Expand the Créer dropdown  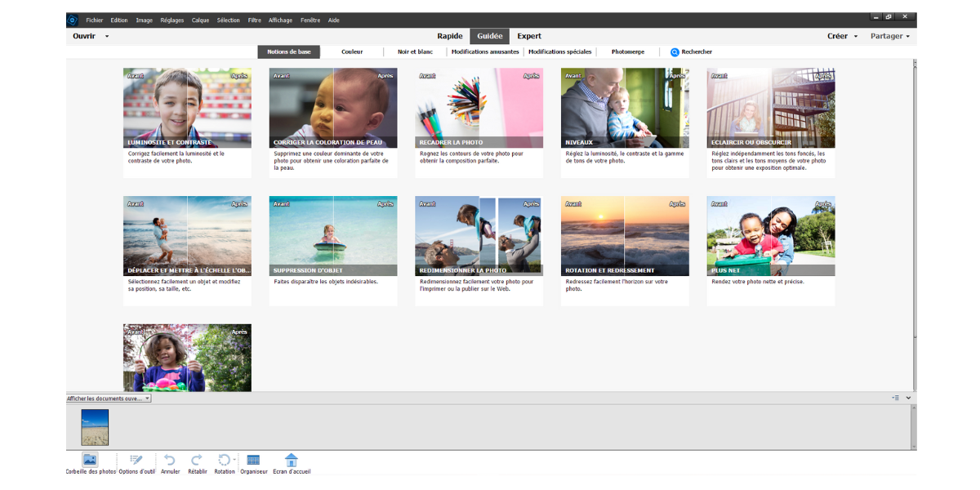(856, 36)
